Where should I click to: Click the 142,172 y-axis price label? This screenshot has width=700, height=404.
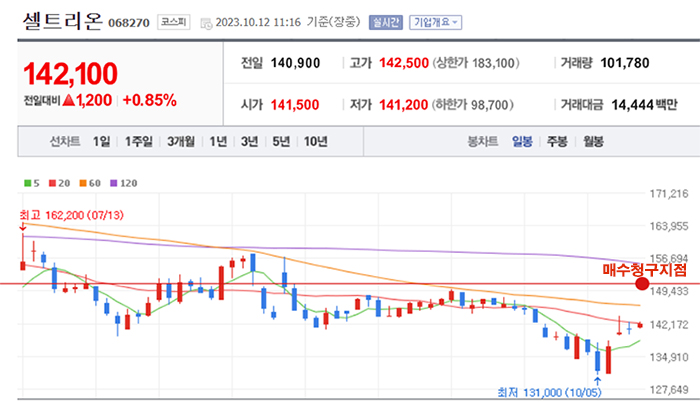coord(669,325)
